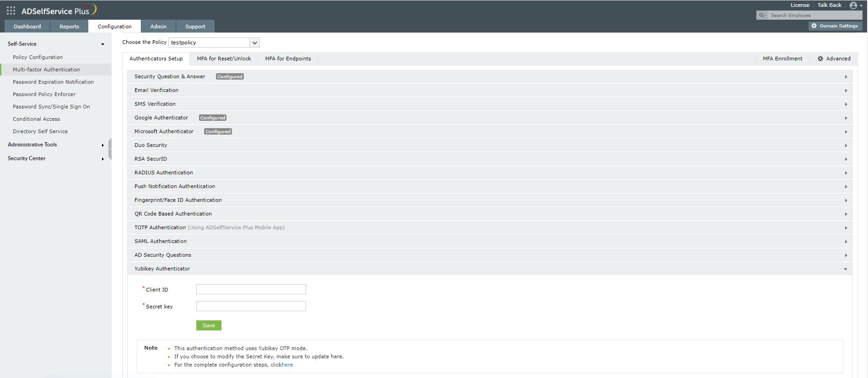Viewport: 868px width, 378px height.
Task: Open the user account avatar menu
Action: coord(856,5)
